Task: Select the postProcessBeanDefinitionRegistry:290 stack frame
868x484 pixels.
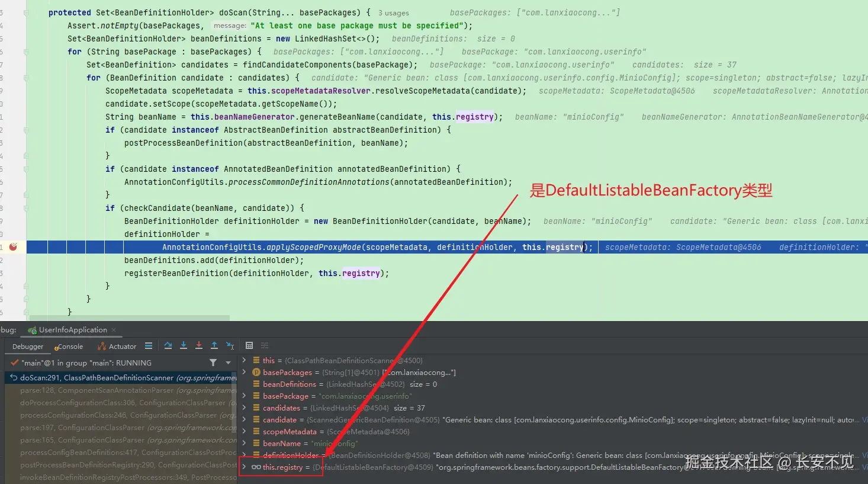Action: pyautogui.click(x=121, y=465)
